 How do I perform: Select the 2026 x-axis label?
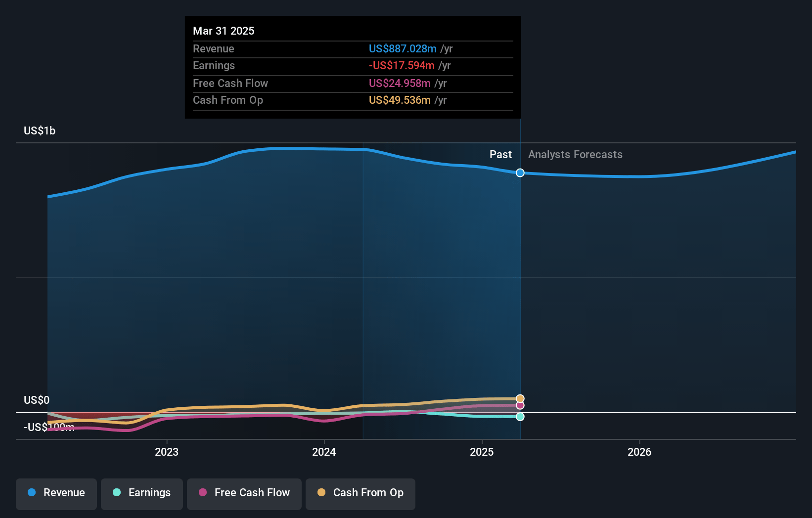(x=639, y=452)
